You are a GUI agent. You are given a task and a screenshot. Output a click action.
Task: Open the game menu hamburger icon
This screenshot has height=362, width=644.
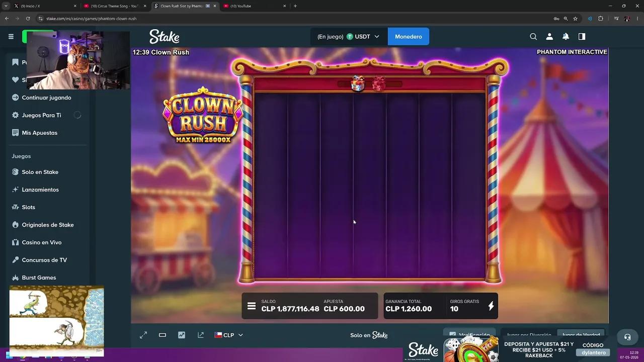coord(252,306)
